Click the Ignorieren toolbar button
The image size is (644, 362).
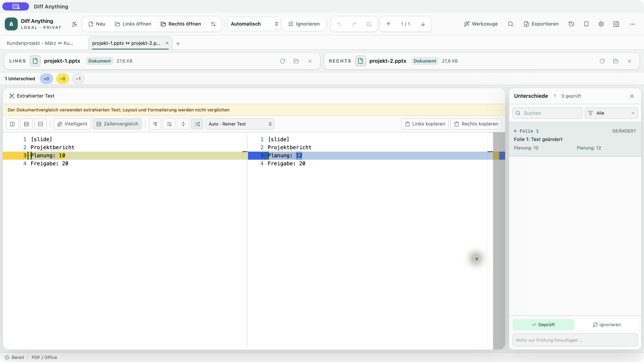[x=304, y=24]
